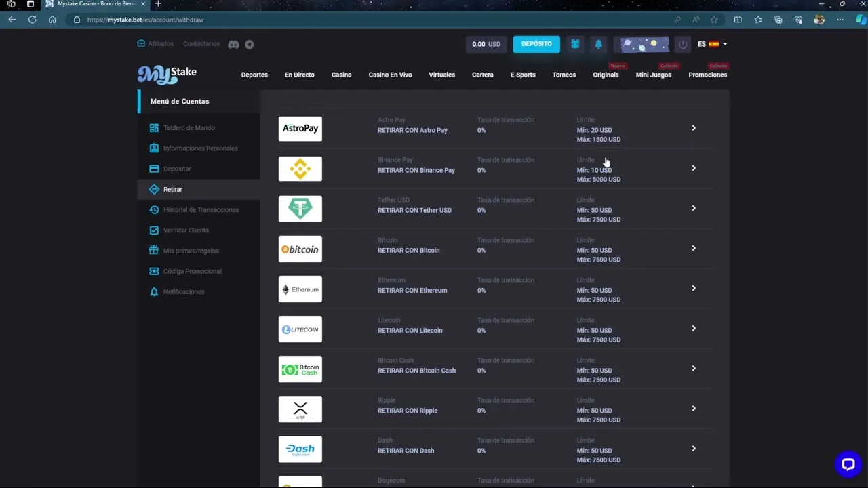The height and width of the screenshot is (488, 868).
Task: Click the Litecoin logo
Action: click(300, 329)
